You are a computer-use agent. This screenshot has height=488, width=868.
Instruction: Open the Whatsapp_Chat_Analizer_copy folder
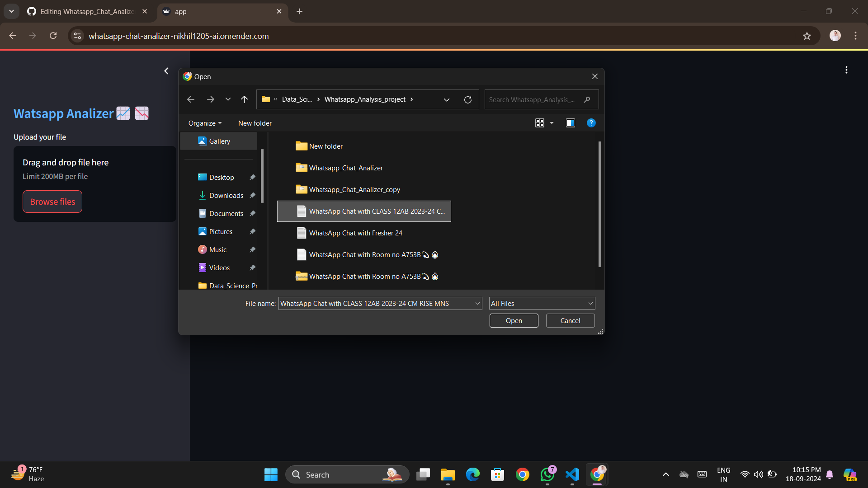click(354, 190)
